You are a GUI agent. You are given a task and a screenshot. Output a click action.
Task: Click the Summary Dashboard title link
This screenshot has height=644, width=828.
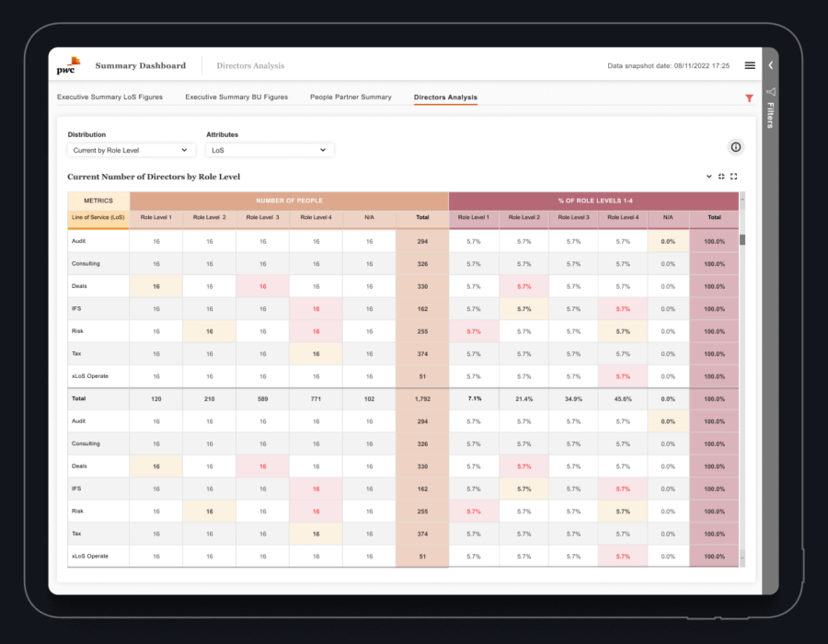[140, 65]
